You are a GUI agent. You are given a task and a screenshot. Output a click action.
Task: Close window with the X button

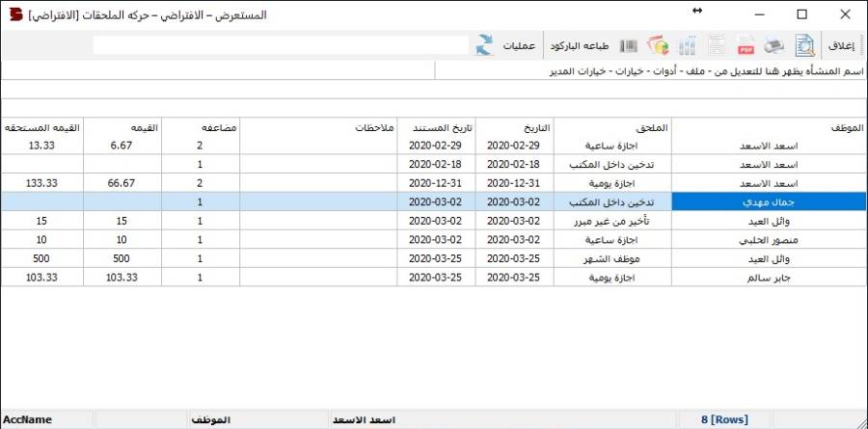845,15
